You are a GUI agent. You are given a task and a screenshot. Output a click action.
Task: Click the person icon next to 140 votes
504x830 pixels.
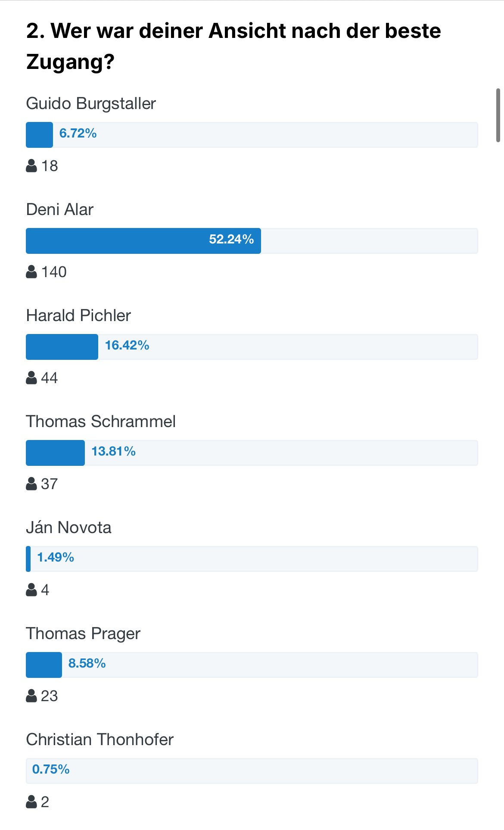click(x=31, y=271)
